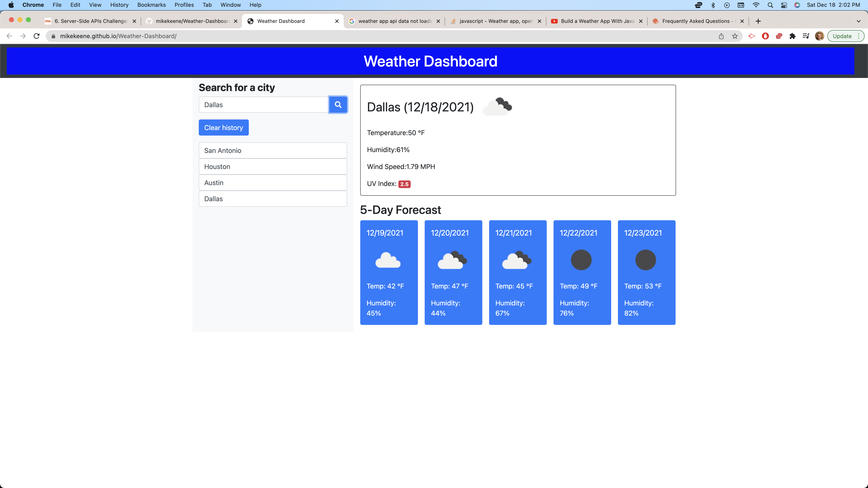The height and width of the screenshot is (488, 868).
Task: Open Spotlight search in menu bar
Action: click(770, 5)
